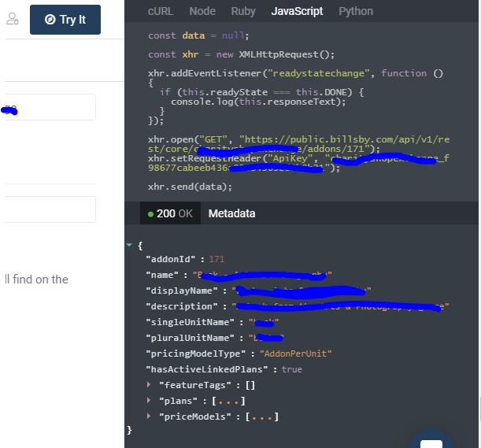Select the Python tab
Image resolution: width=481 pixels, height=448 pixels.
356,11
